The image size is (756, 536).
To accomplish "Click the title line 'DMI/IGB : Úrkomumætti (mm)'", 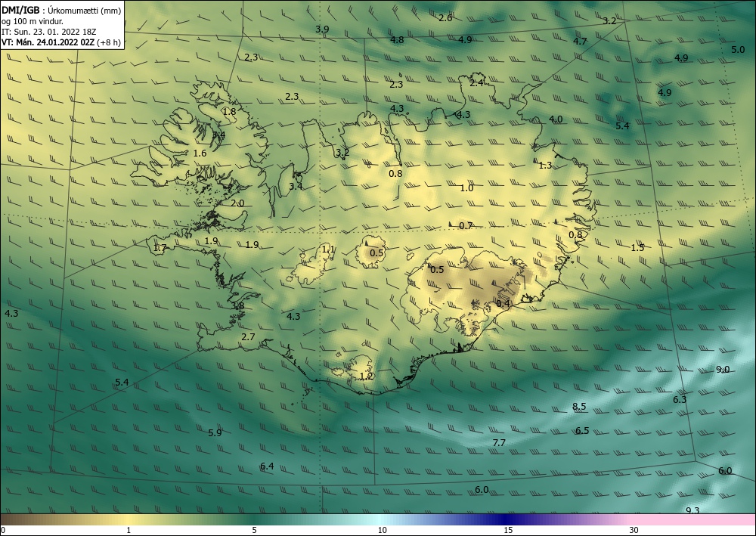I will [61, 10].
